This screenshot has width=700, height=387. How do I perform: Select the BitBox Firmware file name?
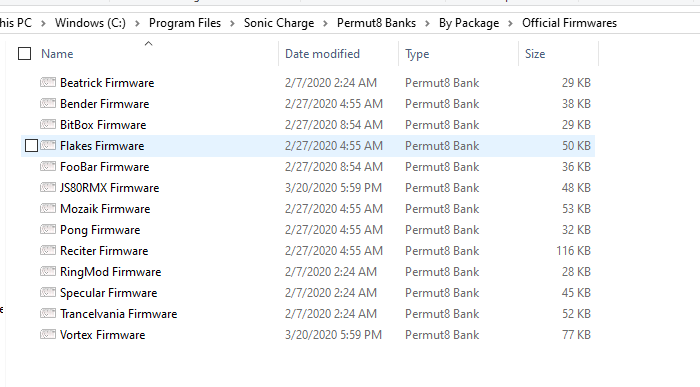(x=103, y=125)
